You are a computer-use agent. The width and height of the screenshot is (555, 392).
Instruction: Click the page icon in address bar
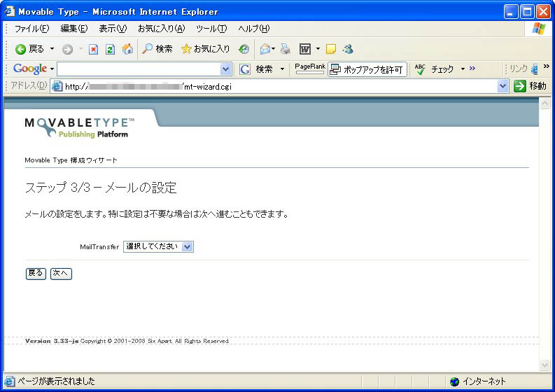tap(57, 86)
